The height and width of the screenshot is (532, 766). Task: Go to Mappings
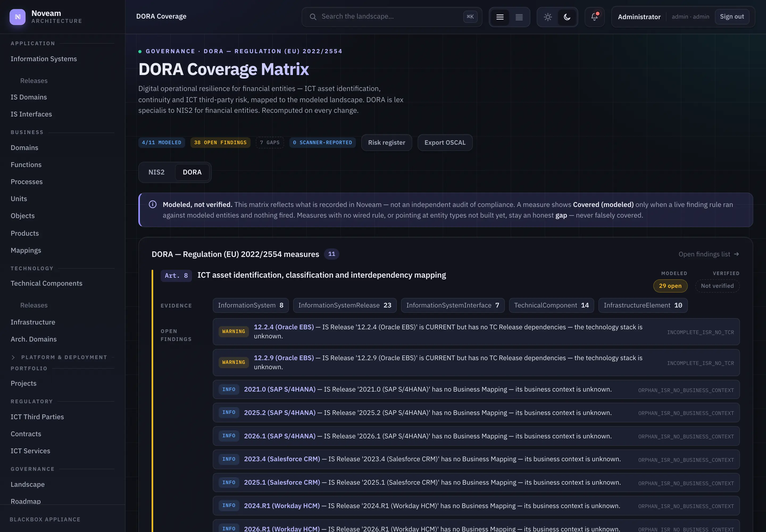point(26,250)
